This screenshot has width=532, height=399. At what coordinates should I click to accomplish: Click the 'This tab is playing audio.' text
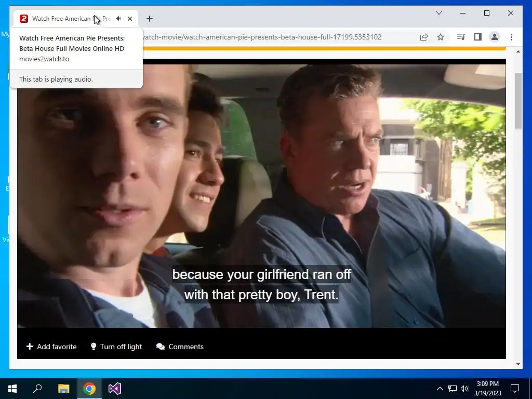pos(56,79)
